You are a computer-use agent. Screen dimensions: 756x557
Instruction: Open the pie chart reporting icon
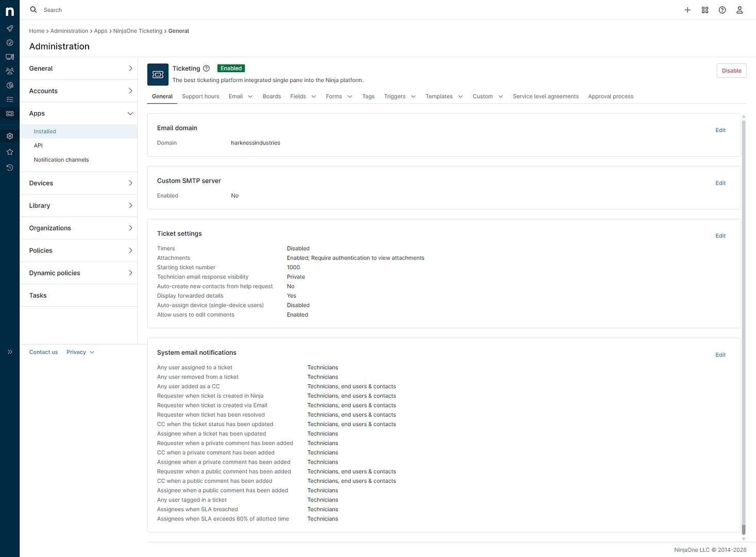(10, 85)
